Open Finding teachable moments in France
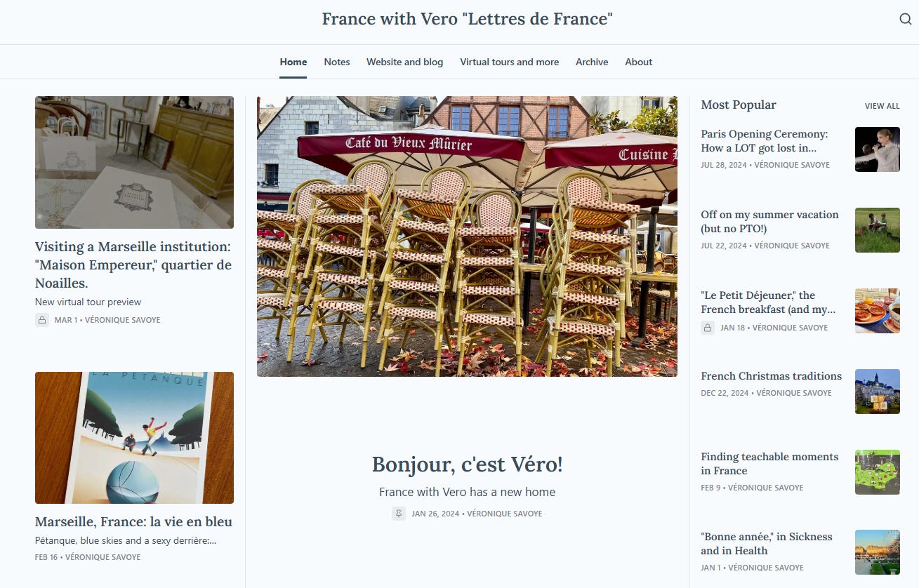This screenshot has height=588, width=919. tap(769, 464)
